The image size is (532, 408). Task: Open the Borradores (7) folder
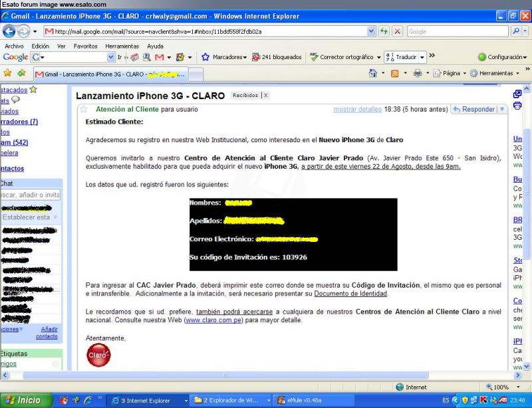pos(19,122)
